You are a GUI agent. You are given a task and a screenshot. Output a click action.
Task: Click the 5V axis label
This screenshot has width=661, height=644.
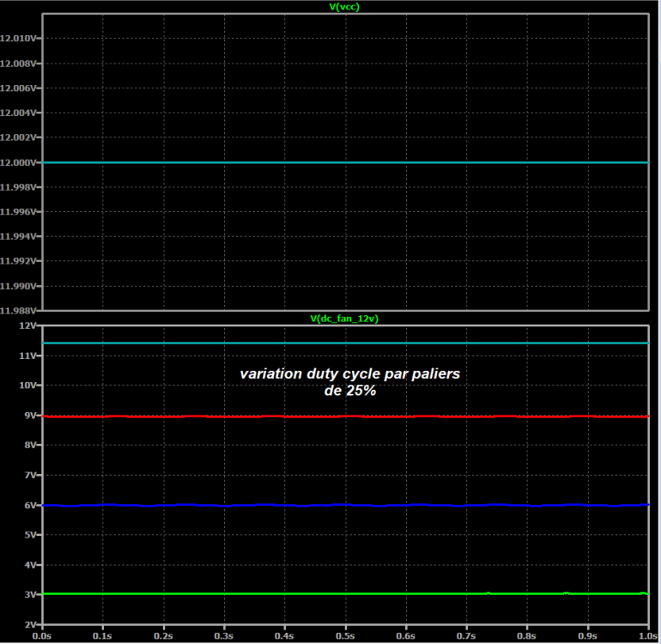coord(31,535)
